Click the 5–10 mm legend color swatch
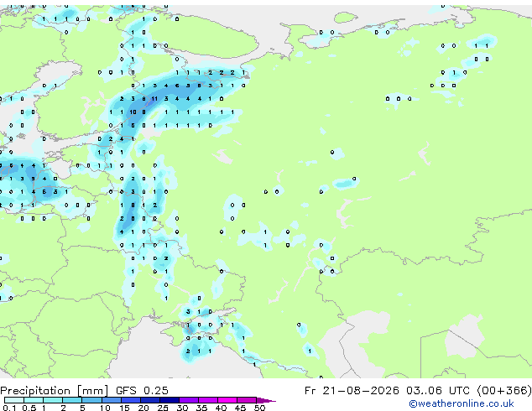Viewport: 532px width, 411px height. [x=91, y=400]
